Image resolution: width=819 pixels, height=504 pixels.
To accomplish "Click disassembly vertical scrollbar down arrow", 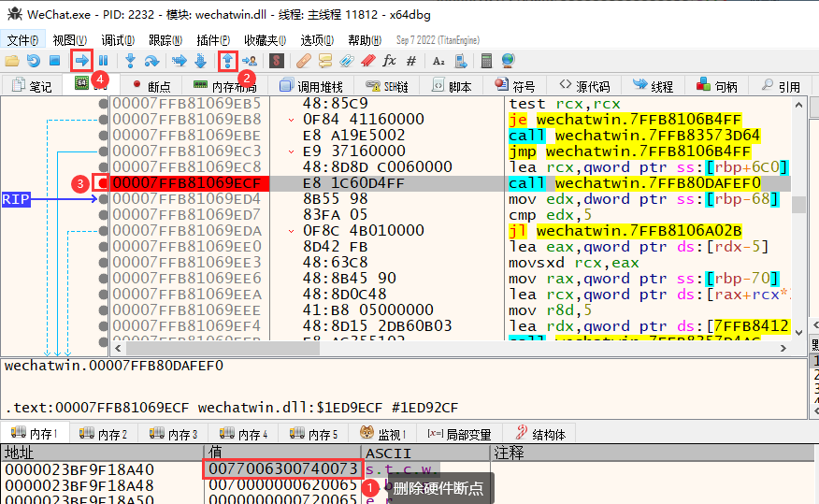I will pyautogui.click(x=798, y=333).
